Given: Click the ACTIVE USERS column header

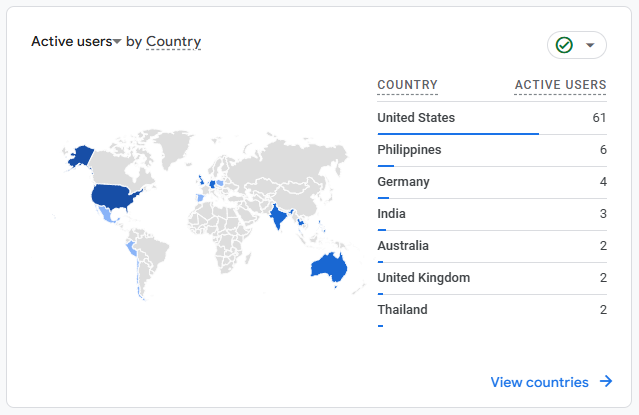Looking at the screenshot, I should 560,85.
